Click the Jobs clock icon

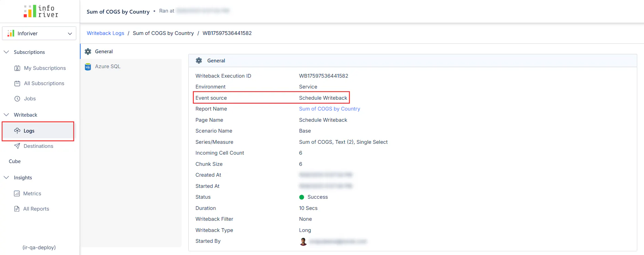17,99
